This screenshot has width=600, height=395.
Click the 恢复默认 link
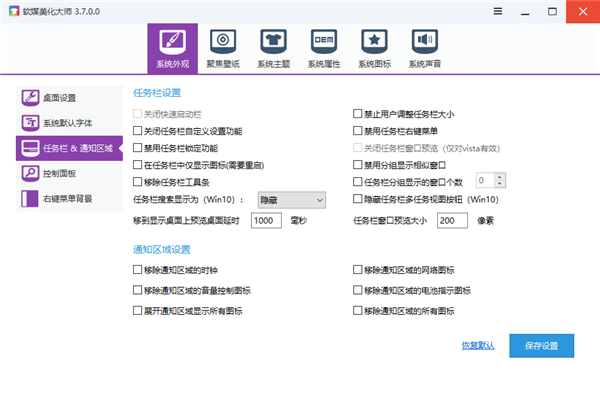[x=478, y=346]
